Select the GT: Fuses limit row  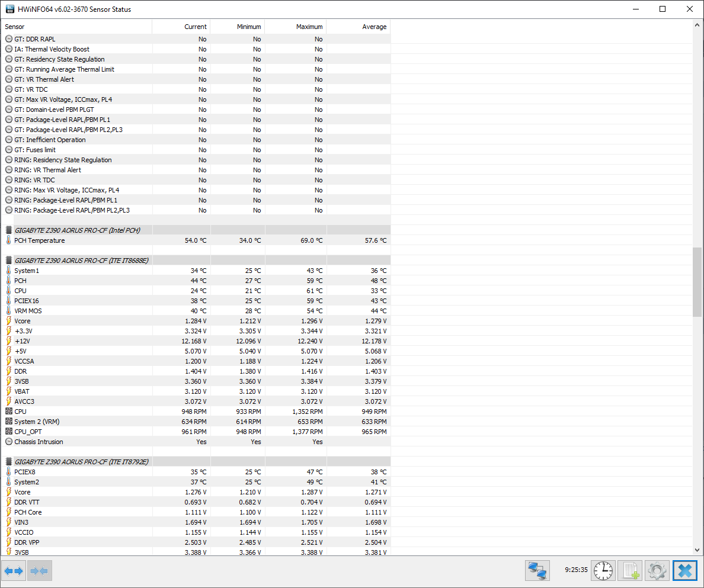tap(196, 150)
